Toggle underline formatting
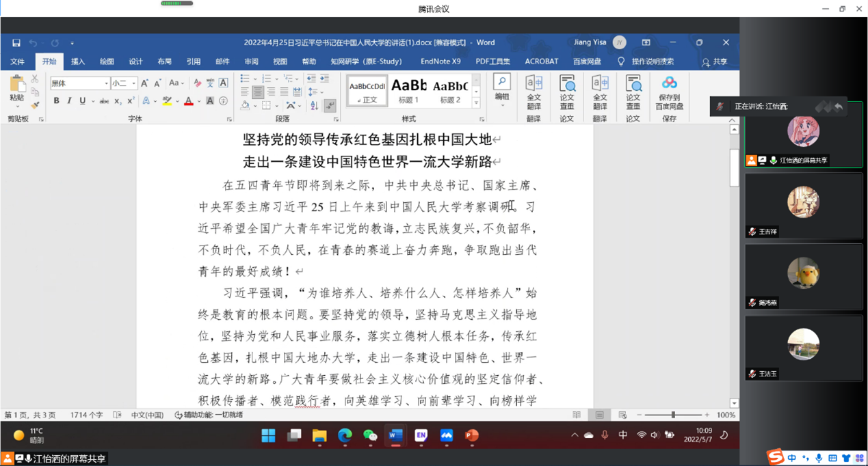868x466 pixels. pos(82,101)
